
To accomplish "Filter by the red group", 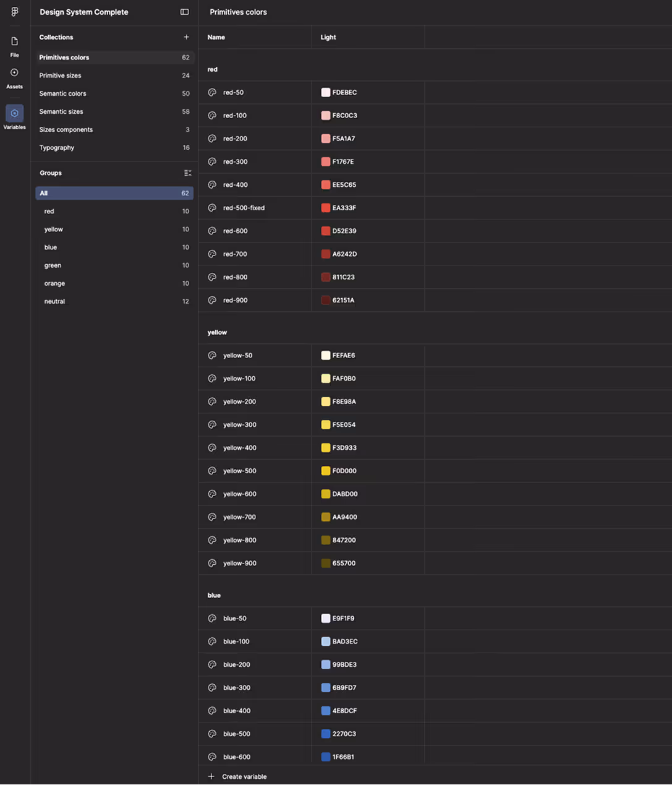I will coord(114,212).
